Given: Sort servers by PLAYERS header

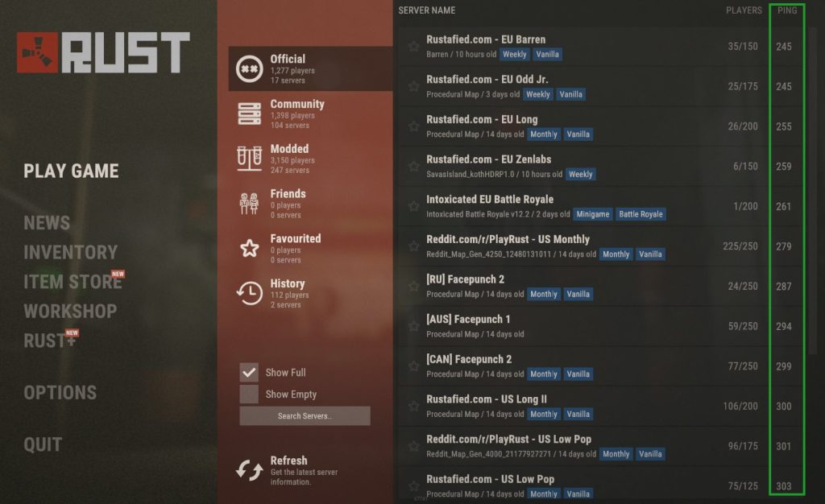Looking at the screenshot, I should pos(744,10).
